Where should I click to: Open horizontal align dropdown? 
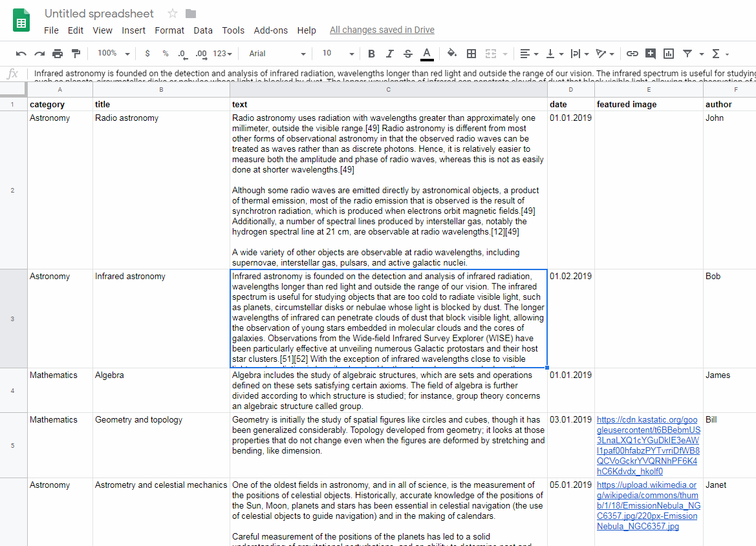pos(530,54)
